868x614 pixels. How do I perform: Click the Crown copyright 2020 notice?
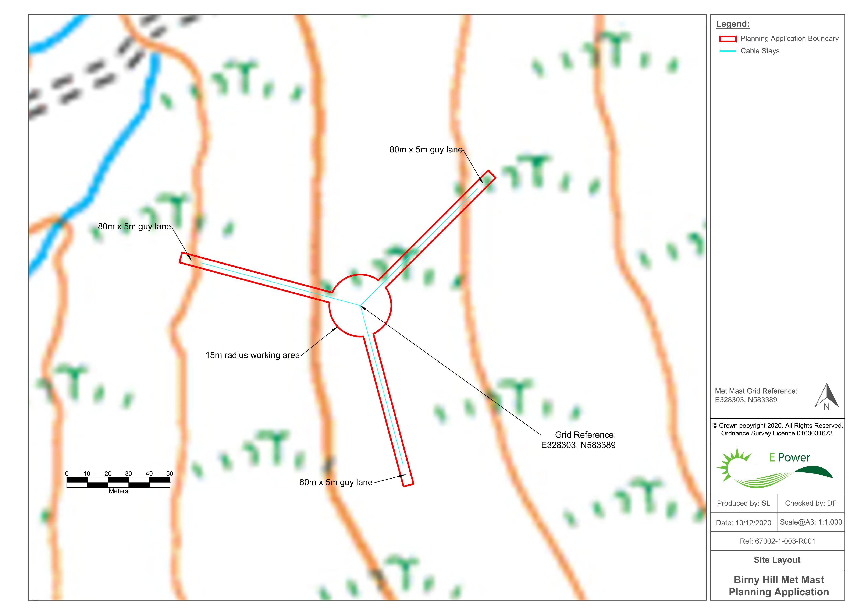[x=778, y=426]
